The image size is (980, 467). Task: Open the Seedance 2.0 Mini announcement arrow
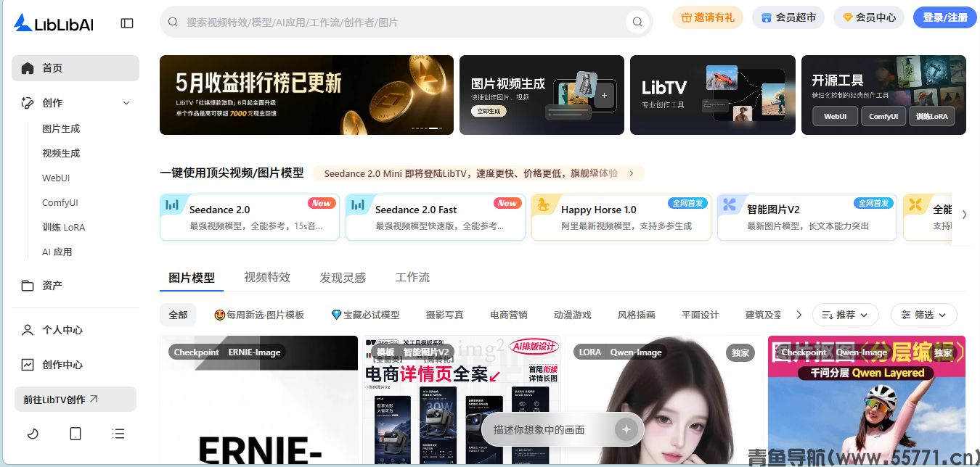coord(632,173)
